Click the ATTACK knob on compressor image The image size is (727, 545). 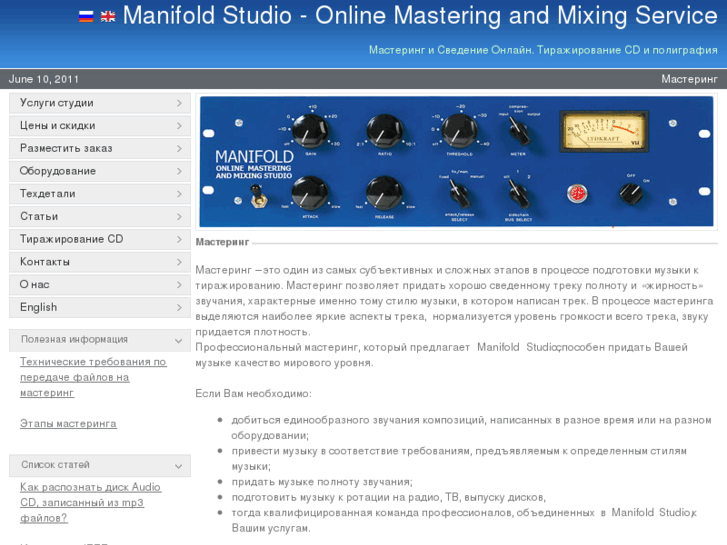tap(310, 192)
